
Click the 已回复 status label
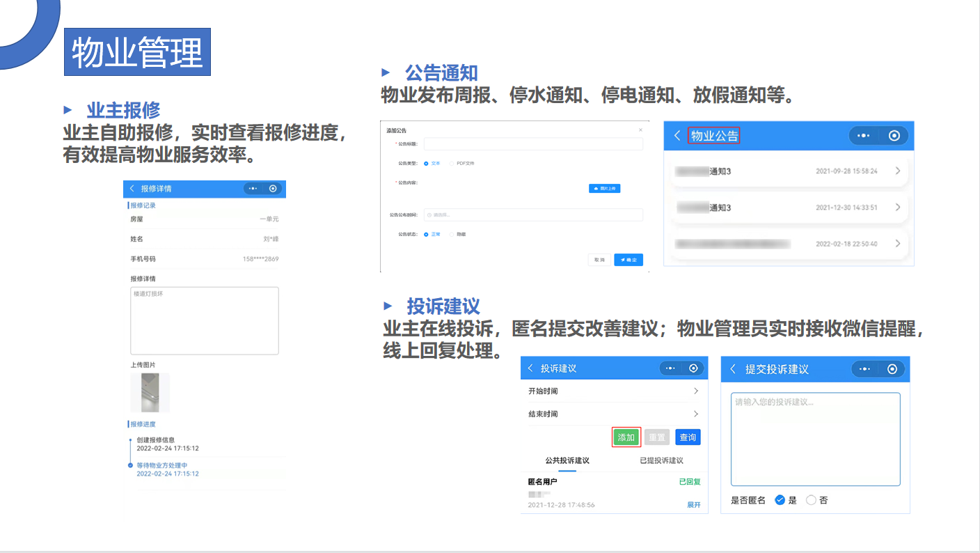pyautogui.click(x=690, y=482)
